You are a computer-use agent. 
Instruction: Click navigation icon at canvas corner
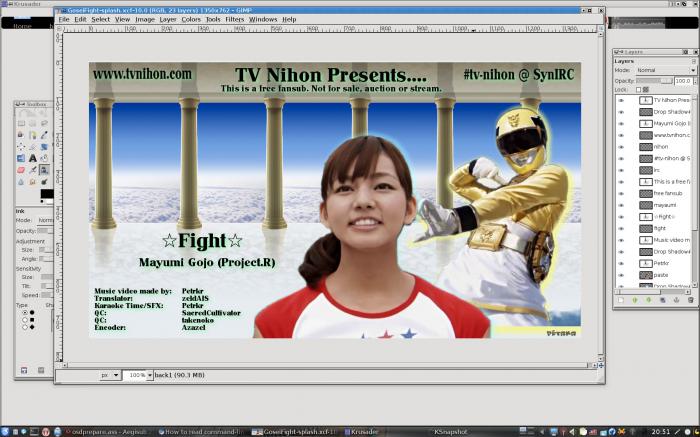click(x=600, y=365)
